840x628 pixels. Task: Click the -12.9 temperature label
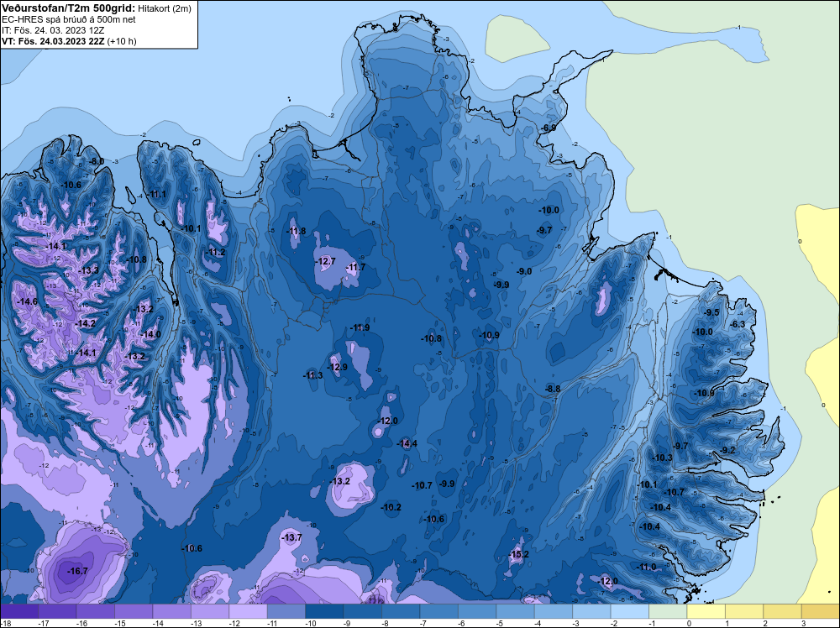coord(337,367)
